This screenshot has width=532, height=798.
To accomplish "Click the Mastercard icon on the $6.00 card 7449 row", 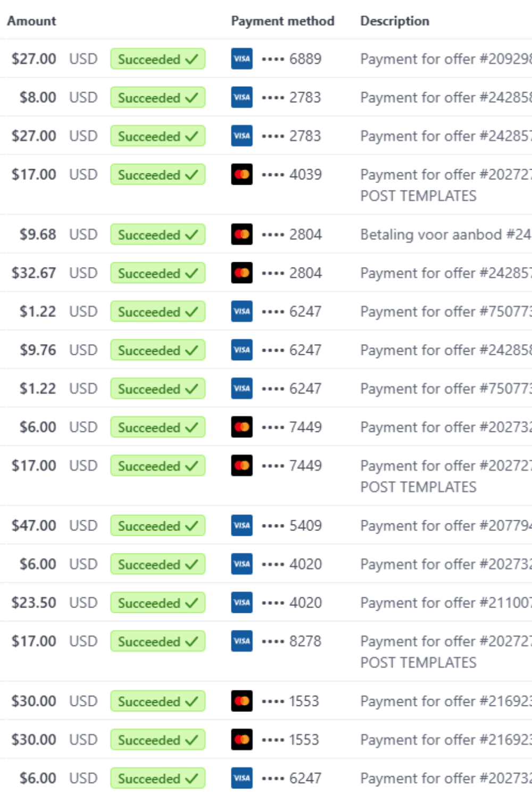I will pos(242,427).
